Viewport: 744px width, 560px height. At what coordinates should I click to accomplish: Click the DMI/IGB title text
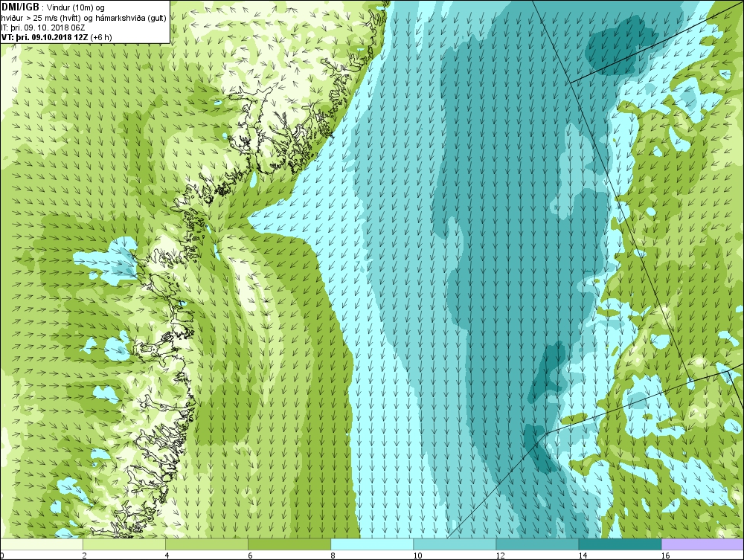click(19, 7)
